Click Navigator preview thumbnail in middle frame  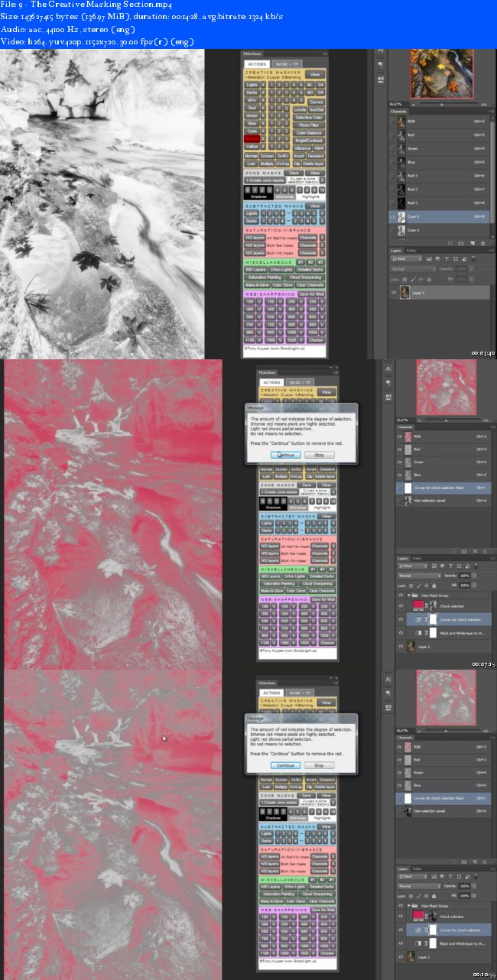[447, 388]
